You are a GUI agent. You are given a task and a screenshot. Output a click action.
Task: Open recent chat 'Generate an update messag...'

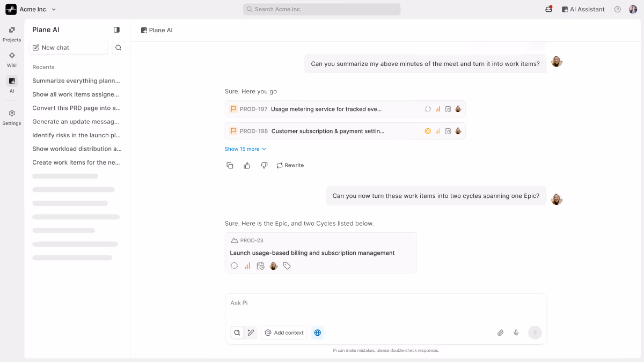coord(76,122)
